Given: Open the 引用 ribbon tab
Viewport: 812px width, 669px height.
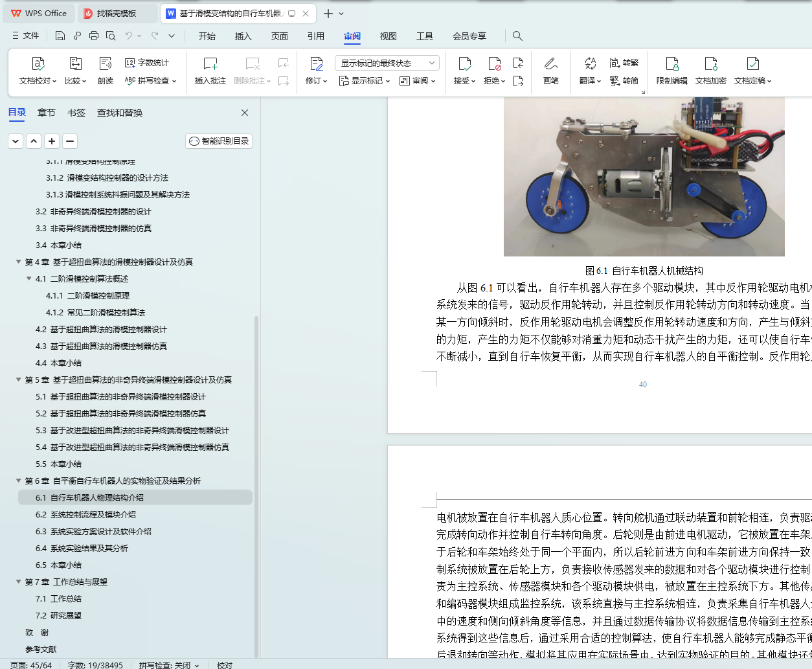Looking at the screenshot, I should click(x=316, y=36).
